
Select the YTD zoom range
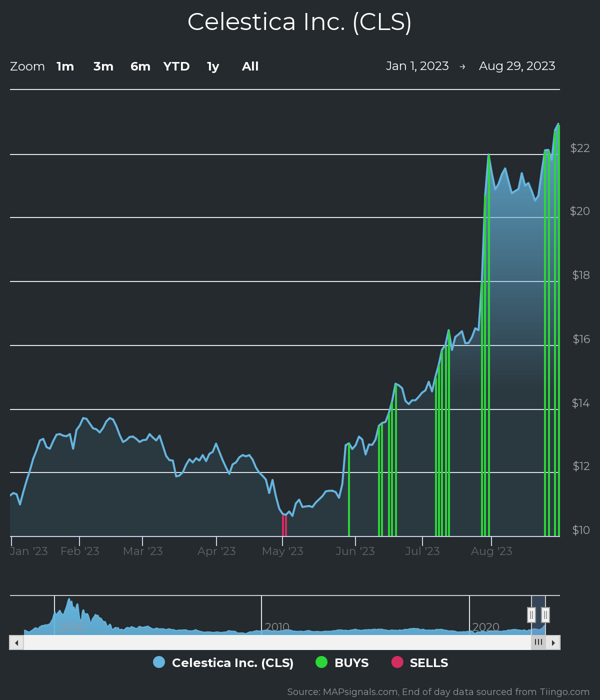click(x=176, y=66)
